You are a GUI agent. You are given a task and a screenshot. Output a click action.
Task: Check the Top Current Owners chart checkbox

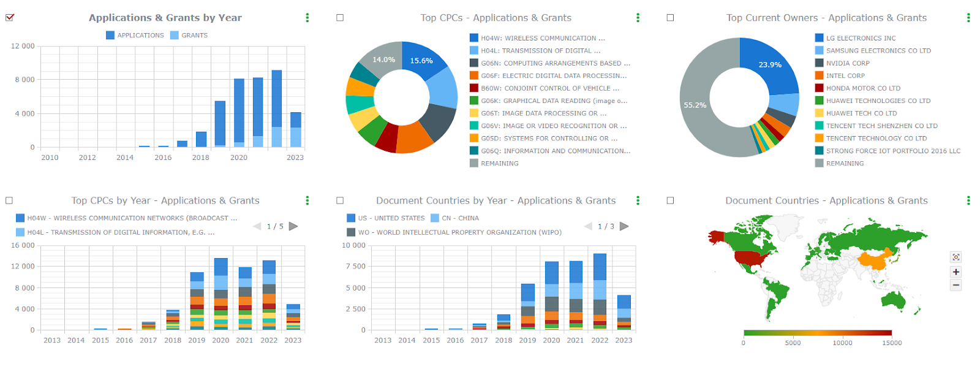(670, 18)
